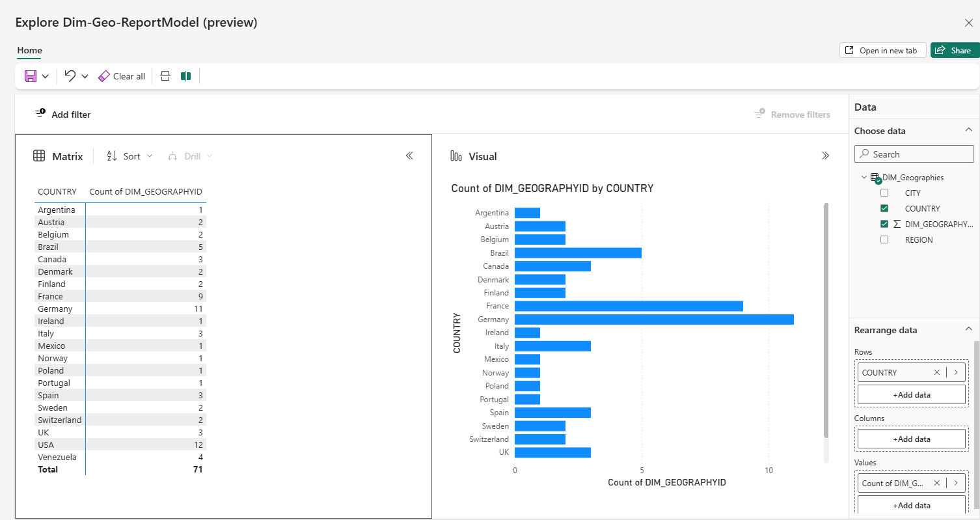Enable the REGION checkbox
The width and height of the screenshot is (980, 520).
point(884,239)
